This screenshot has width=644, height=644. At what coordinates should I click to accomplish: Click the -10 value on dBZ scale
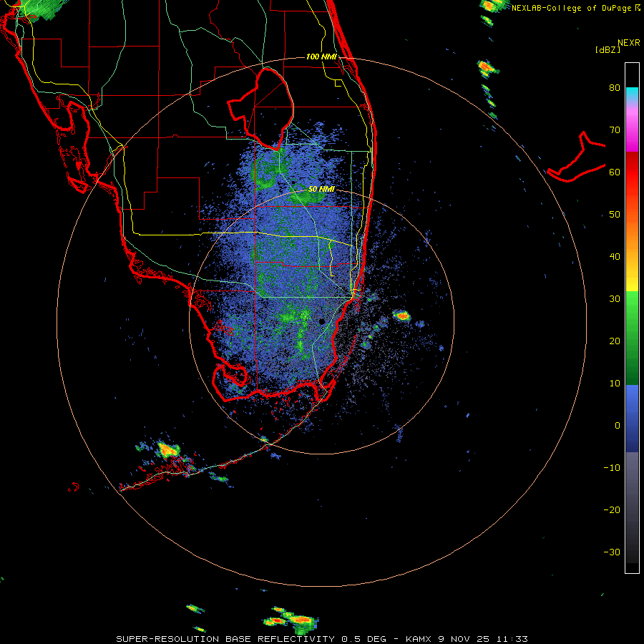pos(612,468)
